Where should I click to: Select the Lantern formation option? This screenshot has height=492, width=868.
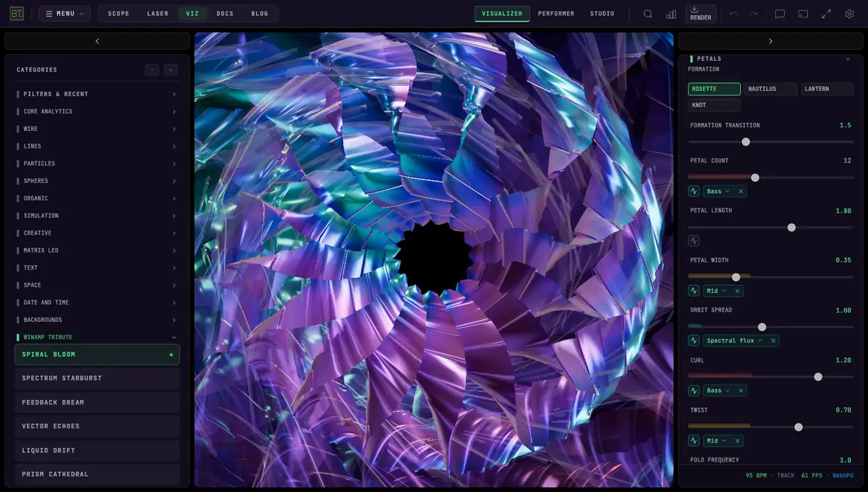pos(827,89)
